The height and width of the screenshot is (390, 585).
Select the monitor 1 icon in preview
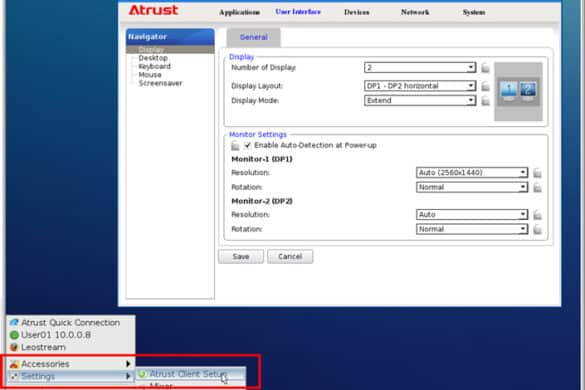[509, 91]
